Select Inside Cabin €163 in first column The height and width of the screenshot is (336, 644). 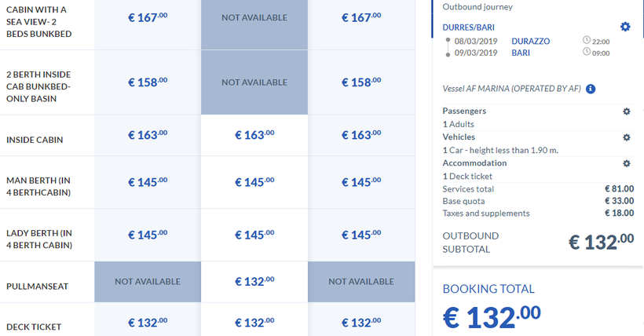(148, 135)
